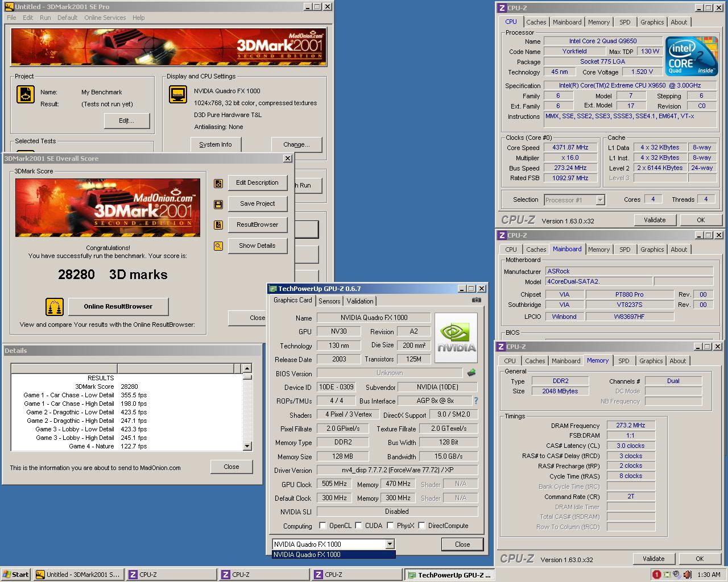
Task: Click Close button in Details window
Action: (x=231, y=467)
